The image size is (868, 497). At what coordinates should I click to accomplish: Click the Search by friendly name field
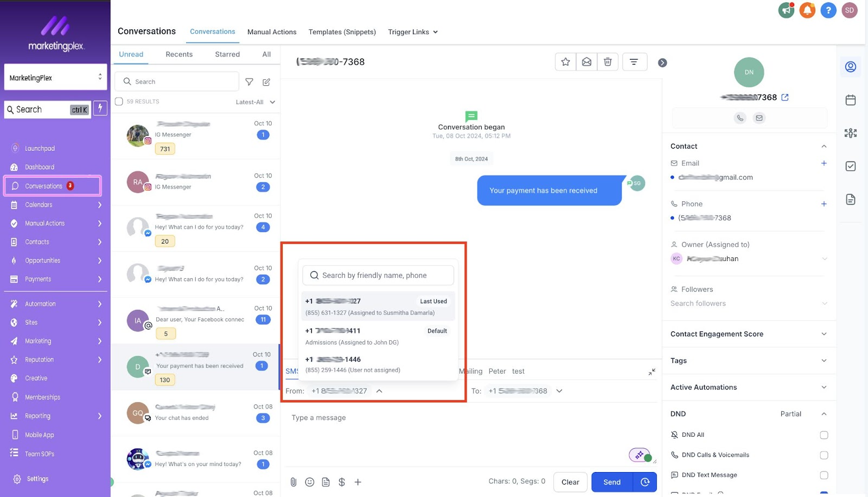[378, 276]
